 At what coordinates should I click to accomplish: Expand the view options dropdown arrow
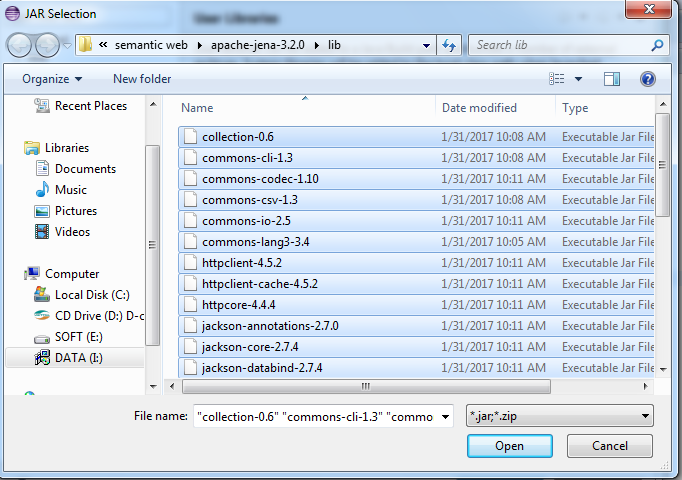point(578,79)
